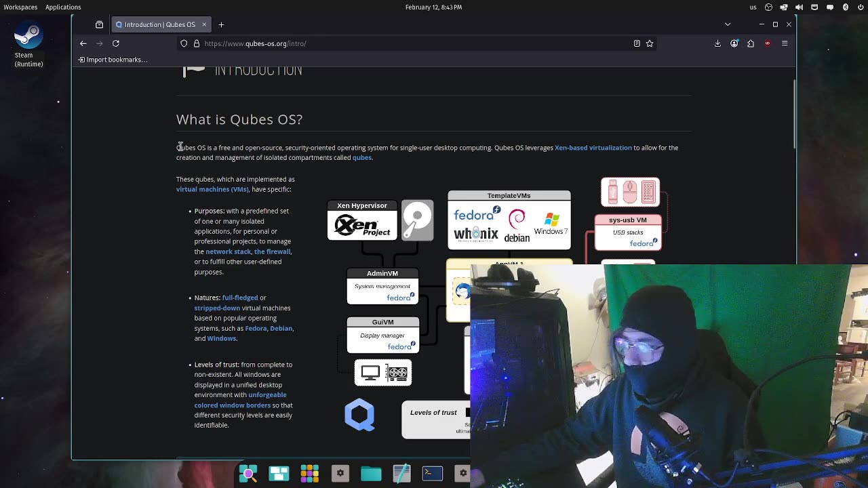The width and height of the screenshot is (868, 488).
Task: Click the What is Qubes OS? heading
Action: (239, 119)
